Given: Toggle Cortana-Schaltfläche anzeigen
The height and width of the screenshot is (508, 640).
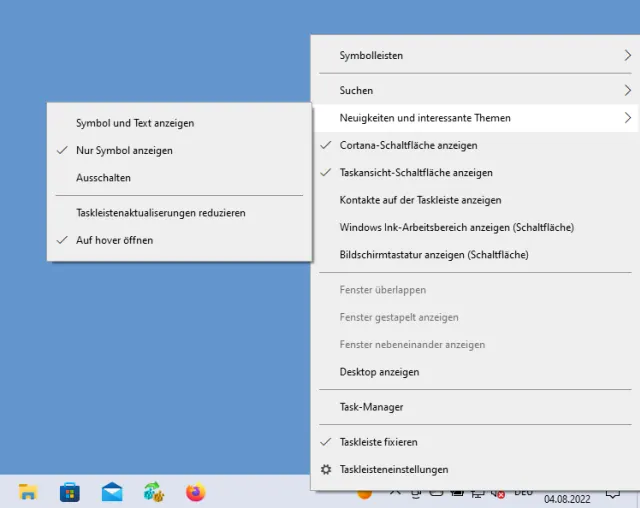Looking at the screenshot, I should click(x=408, y=145).
